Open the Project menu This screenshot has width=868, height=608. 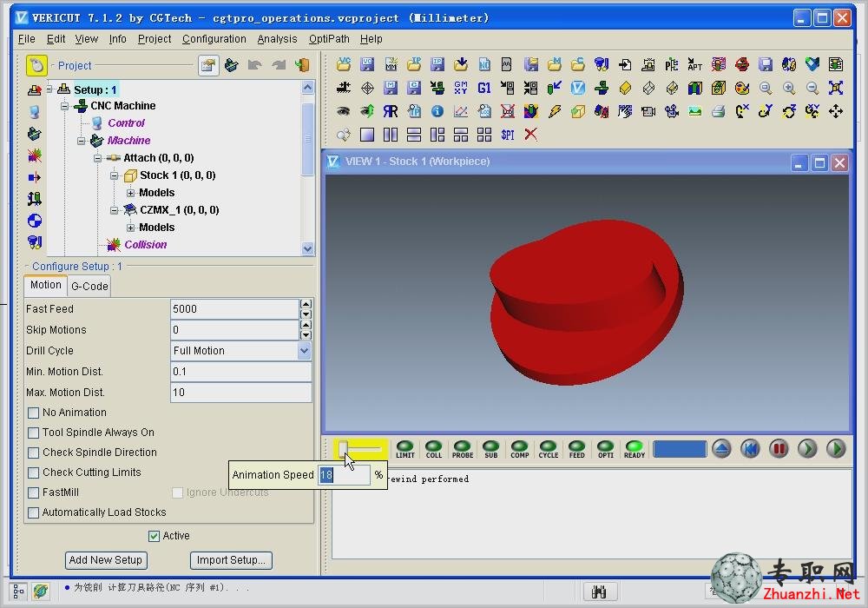[155, 39]
